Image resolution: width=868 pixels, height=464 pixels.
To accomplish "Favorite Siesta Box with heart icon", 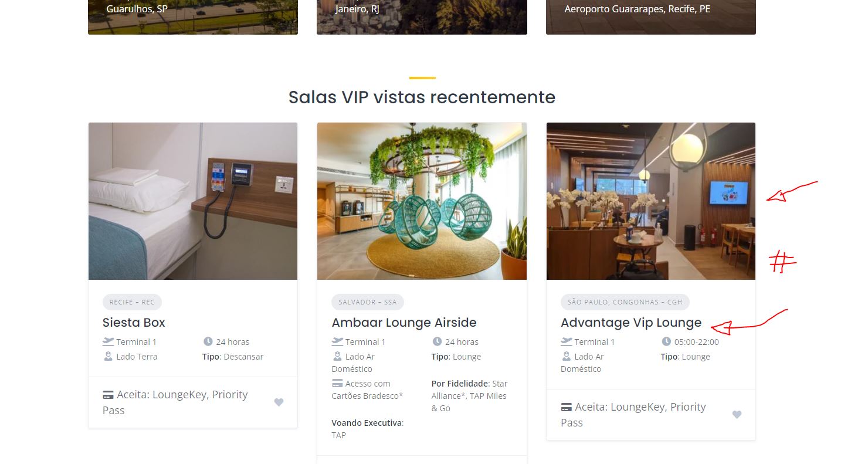I will click(279, 402).
